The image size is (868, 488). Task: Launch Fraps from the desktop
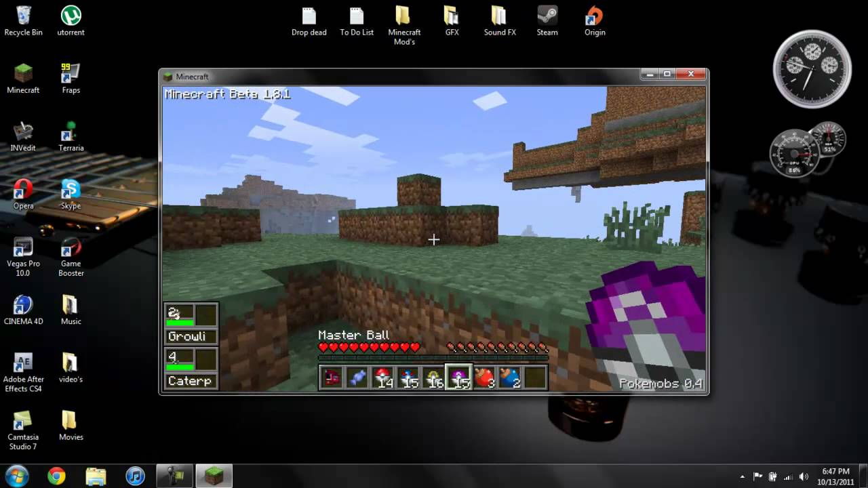(x=71, y=79)
